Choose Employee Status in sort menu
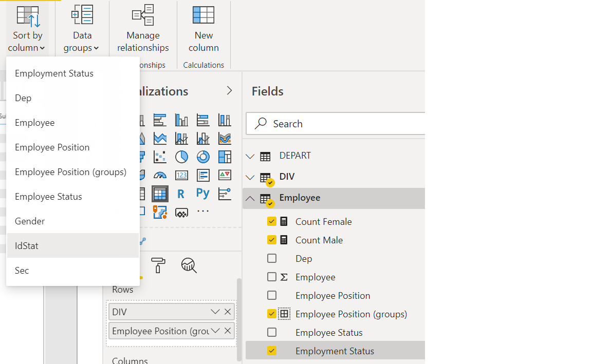The width and height of the screenshot is (592, 364). tap(73, 197)
